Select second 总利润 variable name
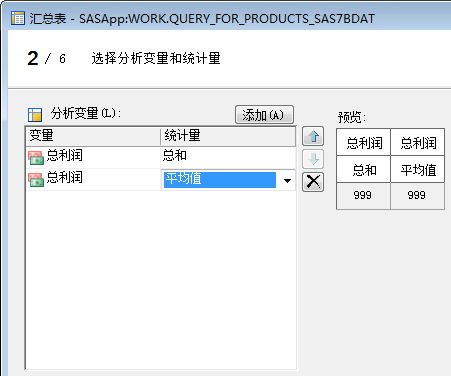The width and height of the screenshot is (451, 376). coord(65,177)
